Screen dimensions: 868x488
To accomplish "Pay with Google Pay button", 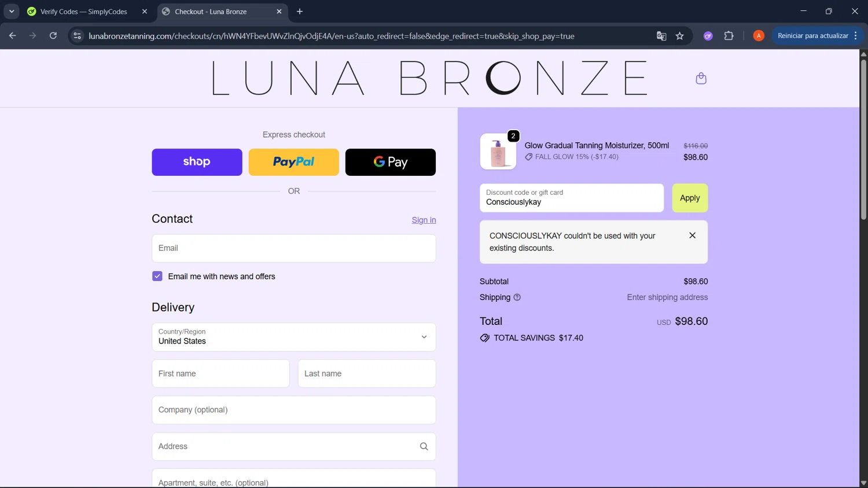I will [391, 162].
